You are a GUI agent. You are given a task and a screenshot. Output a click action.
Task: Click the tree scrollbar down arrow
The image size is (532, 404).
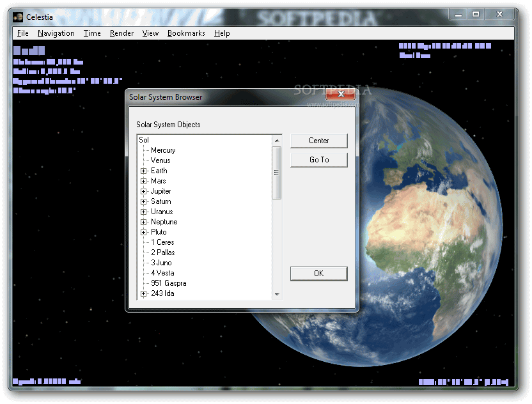pyautogui.click(x=277, y=295)
